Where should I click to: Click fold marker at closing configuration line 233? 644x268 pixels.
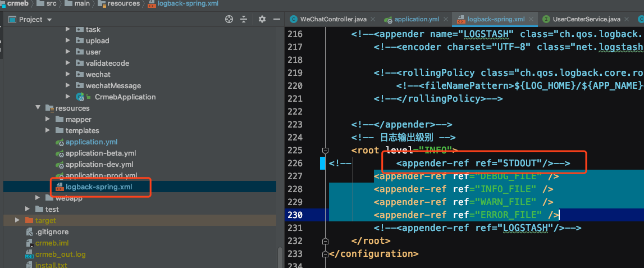click(x=325, y=253)
